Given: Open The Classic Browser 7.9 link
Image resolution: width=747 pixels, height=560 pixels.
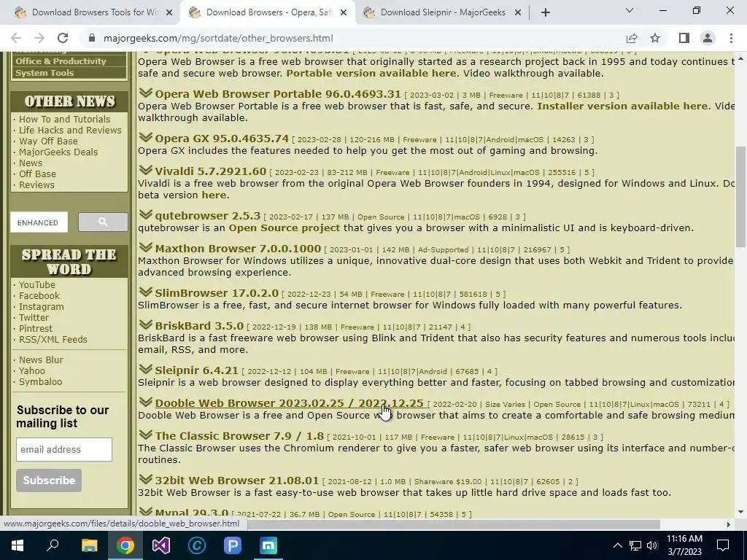Looking at the screenshot, I should point(239,436).
